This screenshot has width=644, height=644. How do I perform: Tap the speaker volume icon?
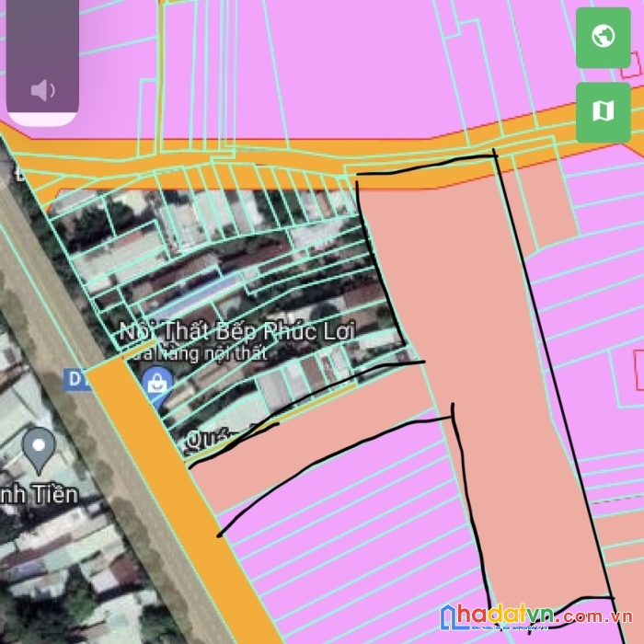(x=42, y=90)
